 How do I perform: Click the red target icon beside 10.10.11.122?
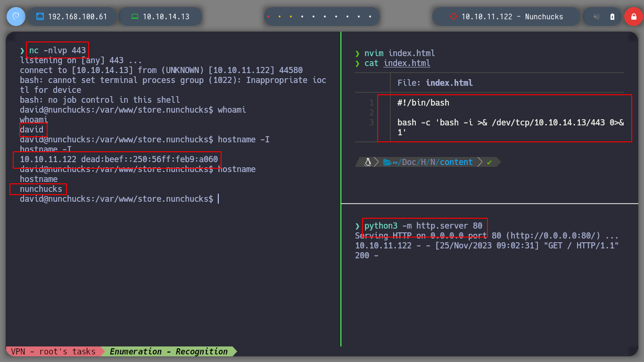coord(454,16)
